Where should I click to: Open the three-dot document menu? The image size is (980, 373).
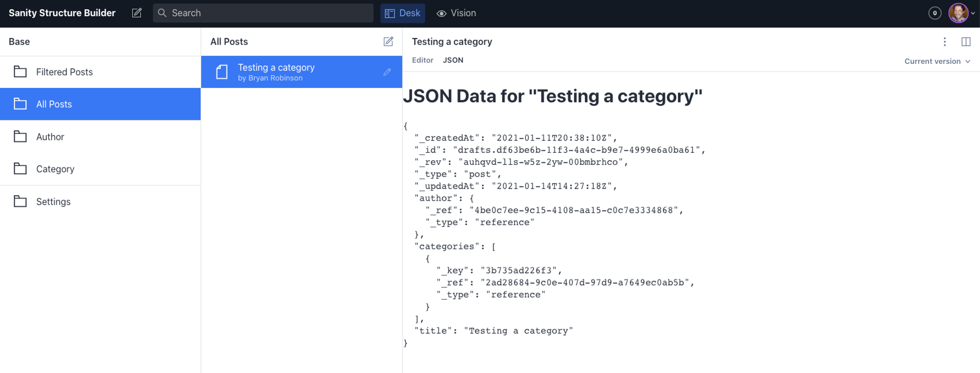945,42
